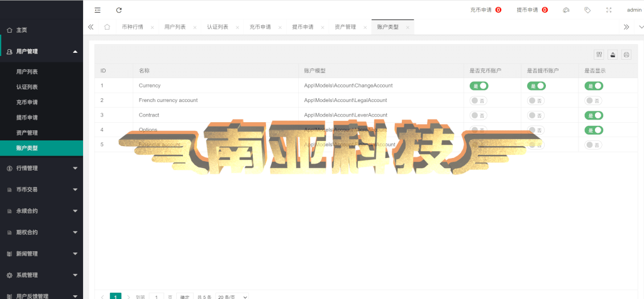Switch to the 资产管理 tab

click(x=345, y=27)
